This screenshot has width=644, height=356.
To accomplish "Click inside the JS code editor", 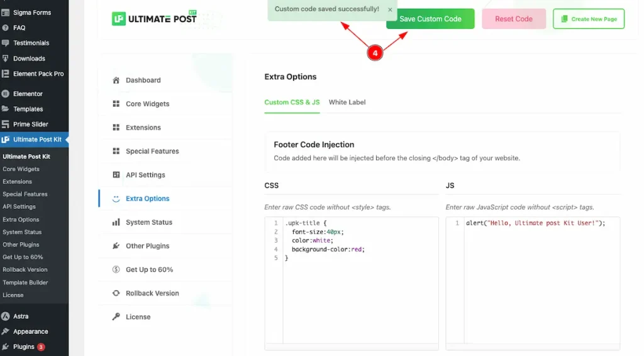I will click(533, 283).
